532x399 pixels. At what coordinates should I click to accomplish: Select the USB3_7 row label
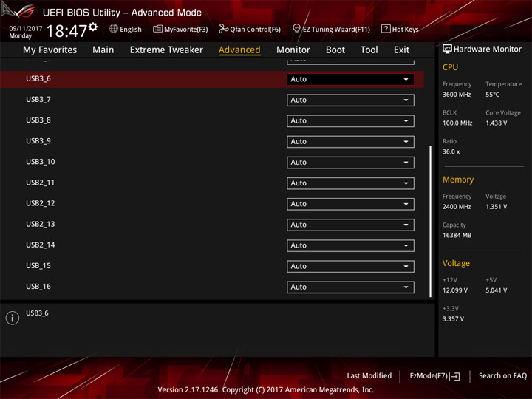click(x=38, y=100)
